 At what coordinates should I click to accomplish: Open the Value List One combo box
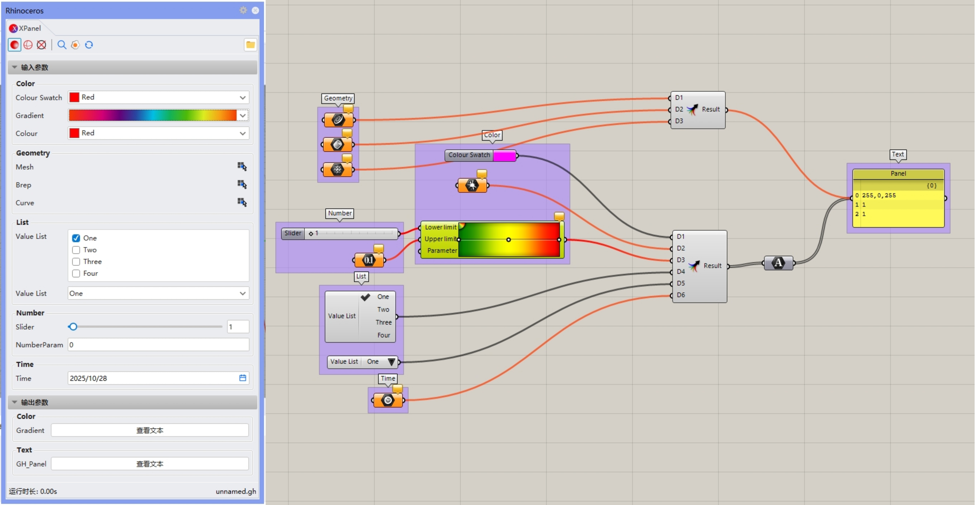coord(159,293)
